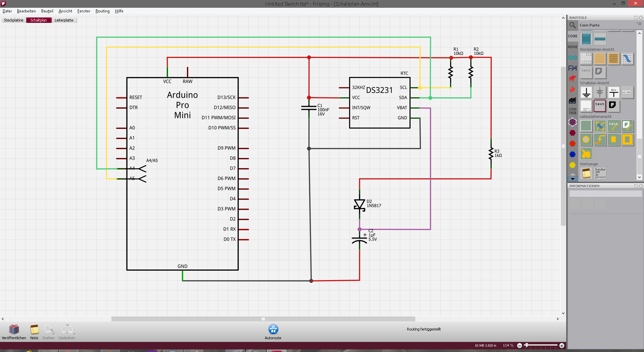Open the Arduino parts bin

point(573,57)
